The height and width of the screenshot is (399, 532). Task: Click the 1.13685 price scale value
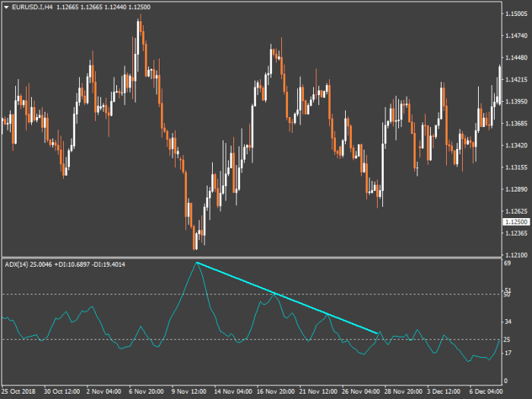(516, 123)
